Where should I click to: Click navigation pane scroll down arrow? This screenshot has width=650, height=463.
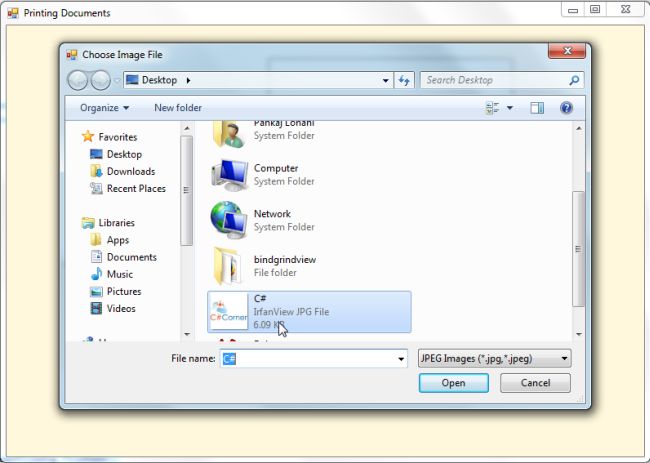pos(187,334)
